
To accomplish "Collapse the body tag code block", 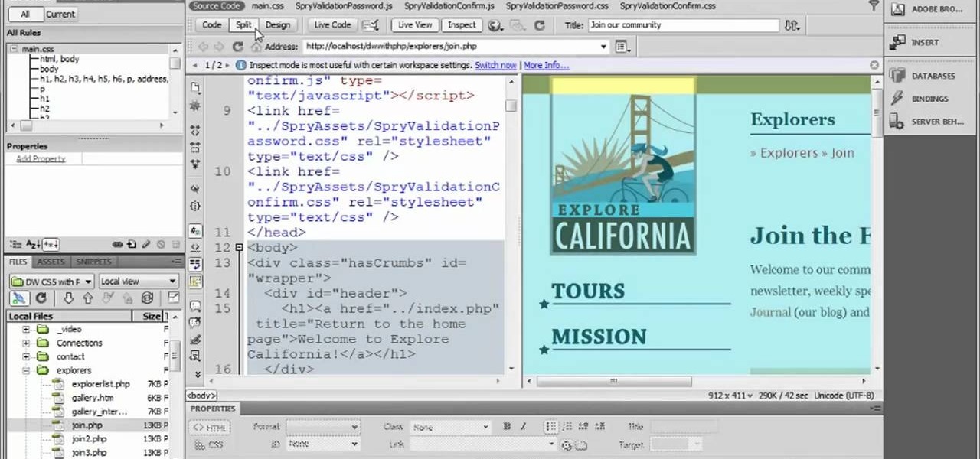I will [239, 248].
